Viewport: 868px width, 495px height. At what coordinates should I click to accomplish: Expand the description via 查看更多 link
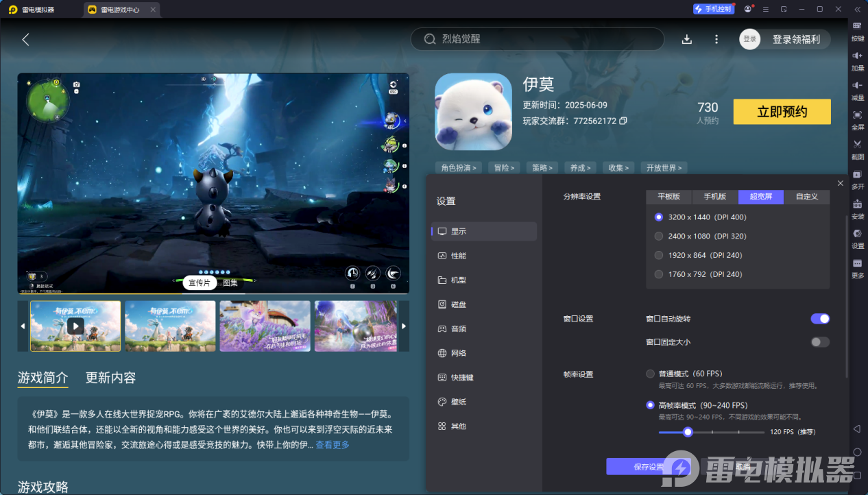point(333,445)
